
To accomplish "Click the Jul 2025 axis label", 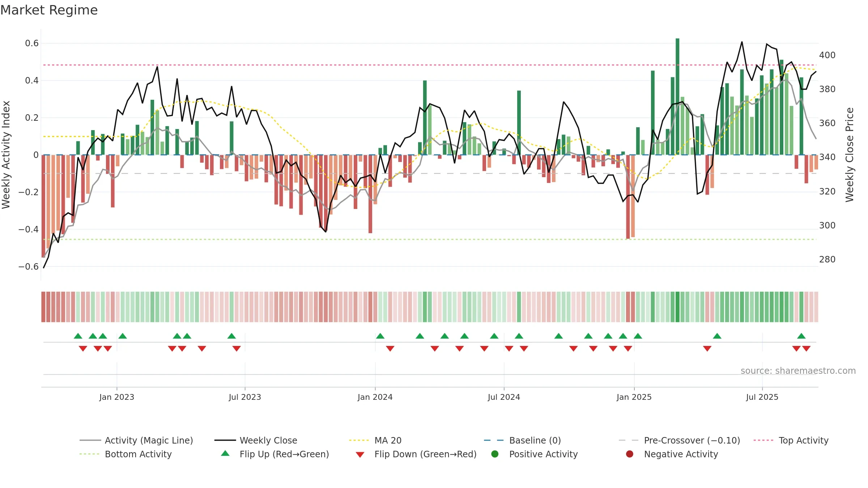I will click(x=762, y=397).
